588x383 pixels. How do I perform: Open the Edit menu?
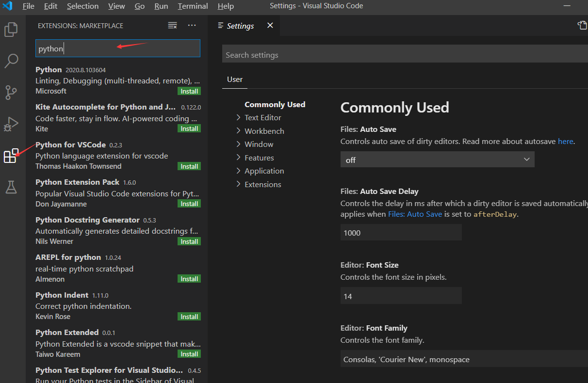50,6
